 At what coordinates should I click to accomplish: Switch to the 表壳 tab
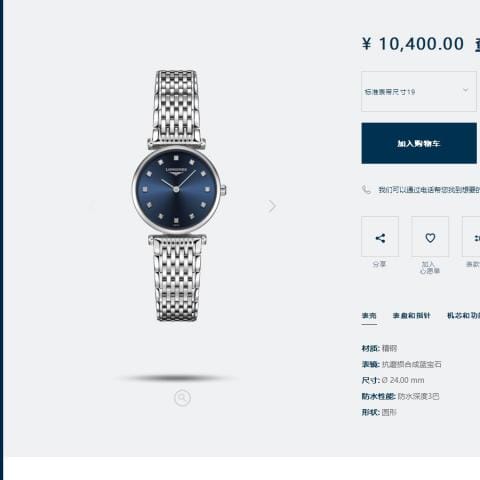369,316
